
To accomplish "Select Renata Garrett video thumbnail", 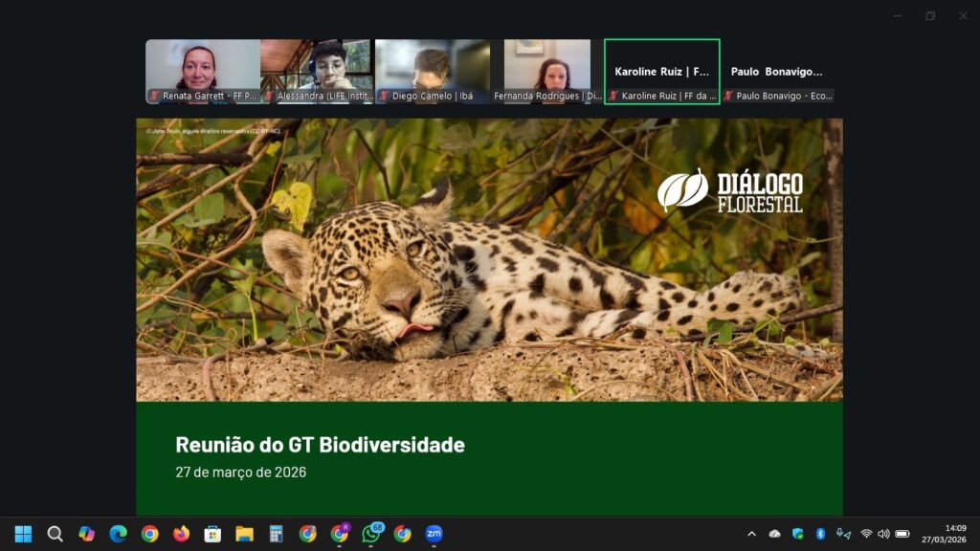I will coord(202,72).
